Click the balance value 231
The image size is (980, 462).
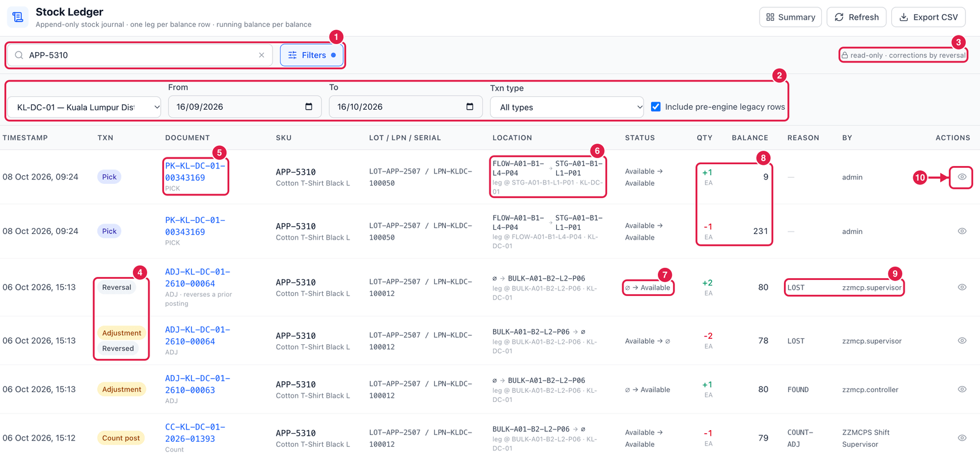760,231
